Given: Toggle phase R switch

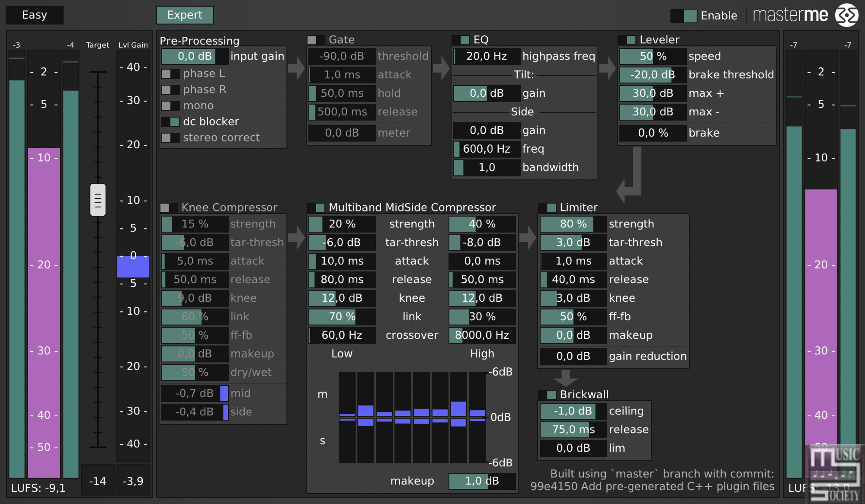Looking at the screenshot, I should click(x=170, y=90).
